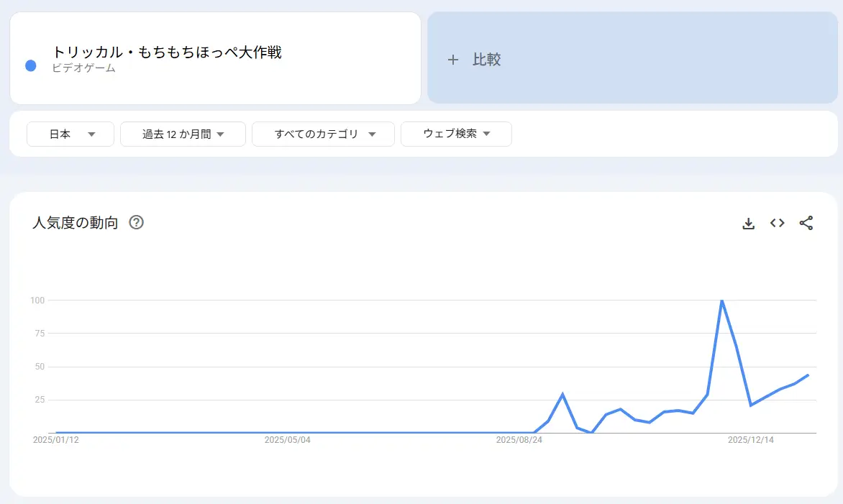The image size is (843, 504).
Task: Click the 2025/01/12 axis start label
Action: click(x=56, y=440)
